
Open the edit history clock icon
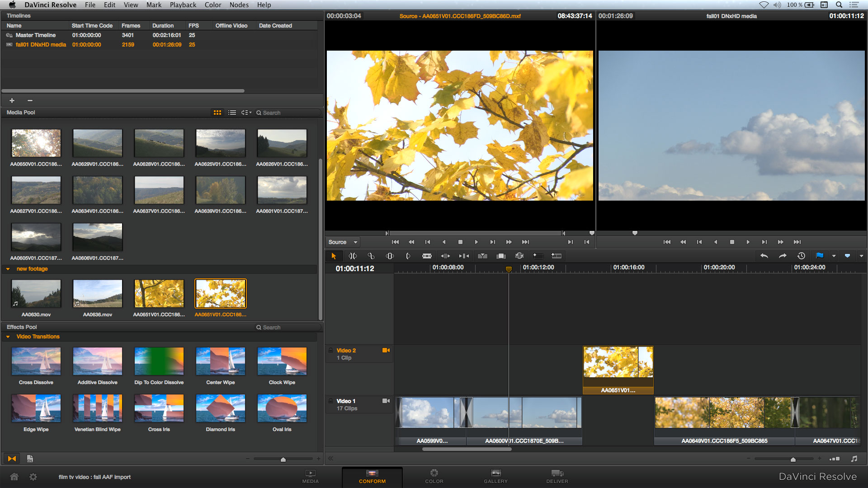coord(801,256)
